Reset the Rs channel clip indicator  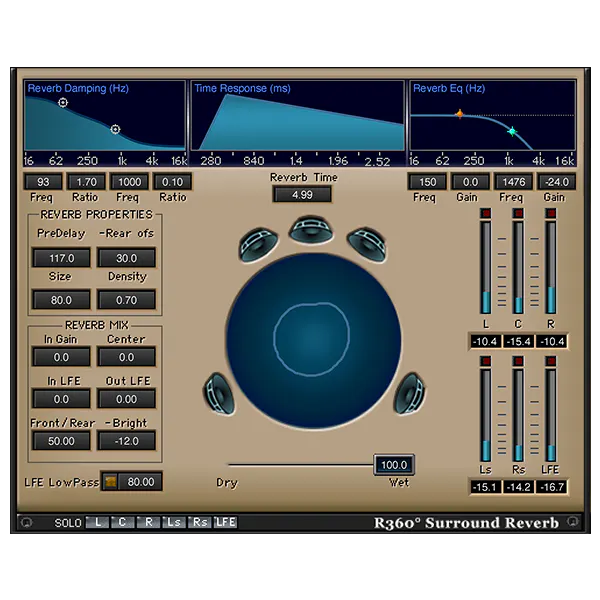click(x=518, y=361)
